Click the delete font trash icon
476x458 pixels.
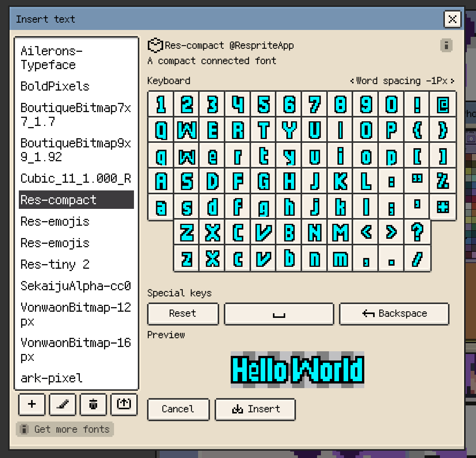(93, 404)
